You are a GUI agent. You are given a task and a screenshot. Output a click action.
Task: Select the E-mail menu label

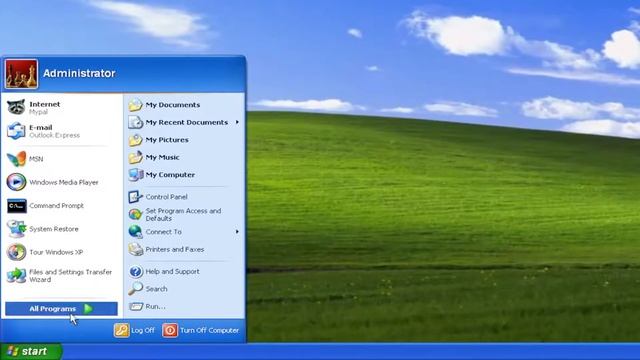[x=41, y=127]
